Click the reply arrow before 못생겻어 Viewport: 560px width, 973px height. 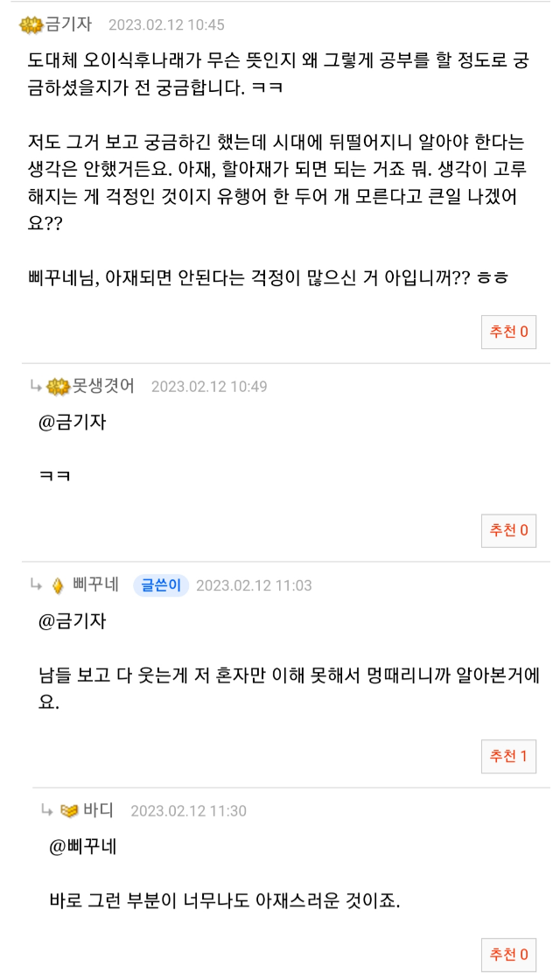[36, 387]
